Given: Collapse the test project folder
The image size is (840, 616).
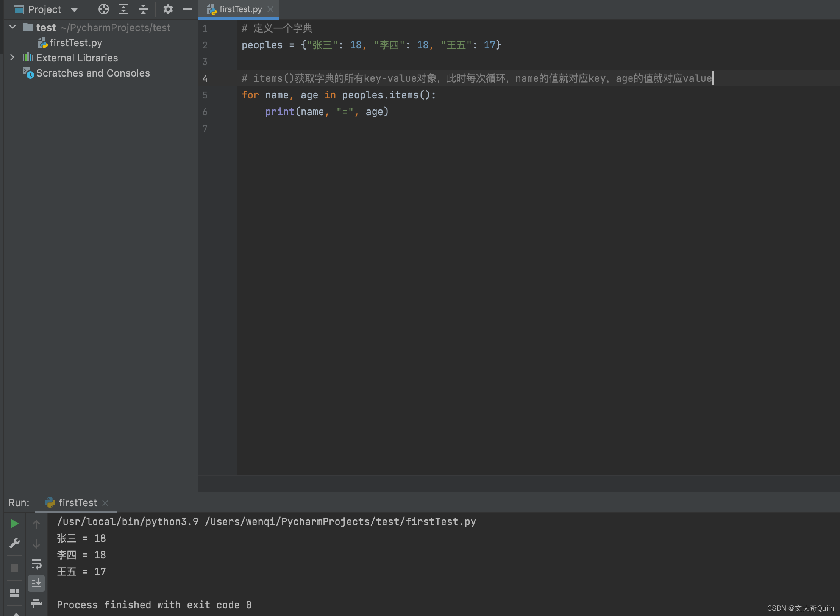Looking at the screenshot, I should [x=12, y=27].
